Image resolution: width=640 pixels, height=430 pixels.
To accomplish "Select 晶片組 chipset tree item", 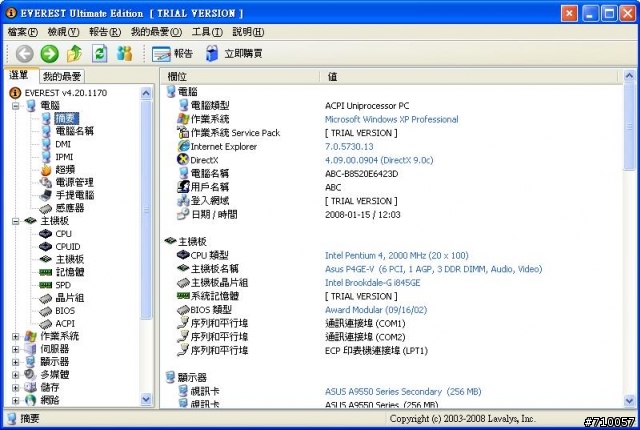I will coord(70,298).
